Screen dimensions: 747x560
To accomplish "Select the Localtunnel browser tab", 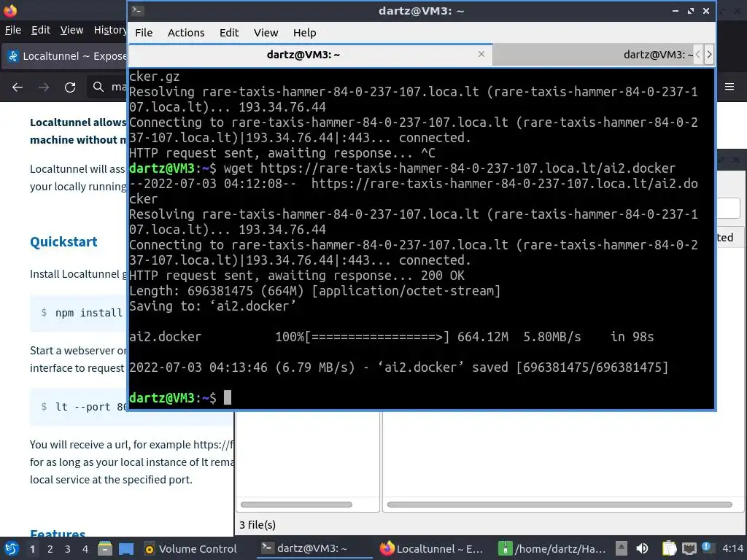I will (66, 56).
